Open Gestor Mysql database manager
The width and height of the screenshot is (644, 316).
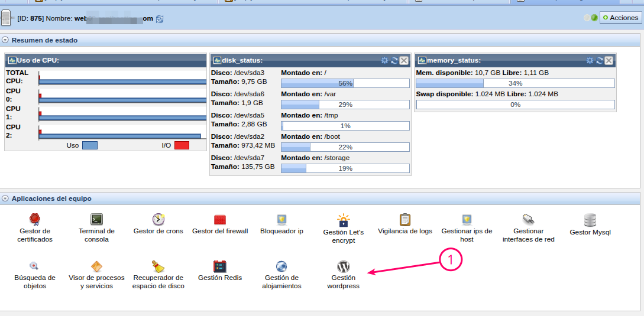point(590,220)
